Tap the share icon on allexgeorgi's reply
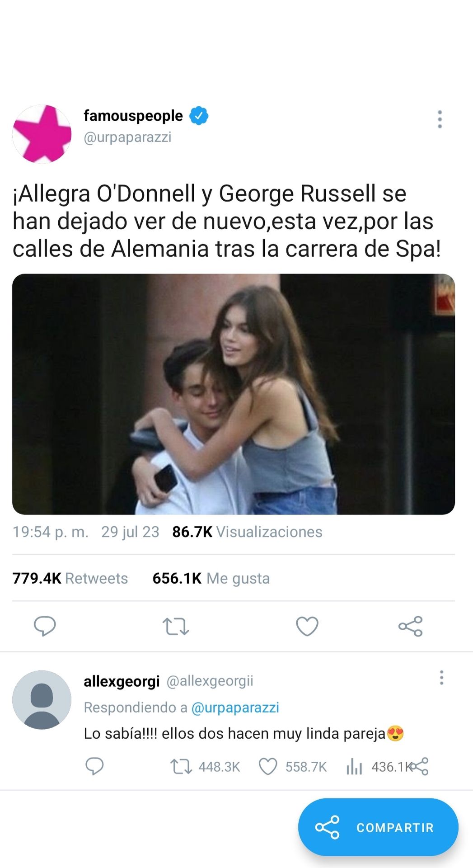Viewport: 473px width, 868px height. 419,766
